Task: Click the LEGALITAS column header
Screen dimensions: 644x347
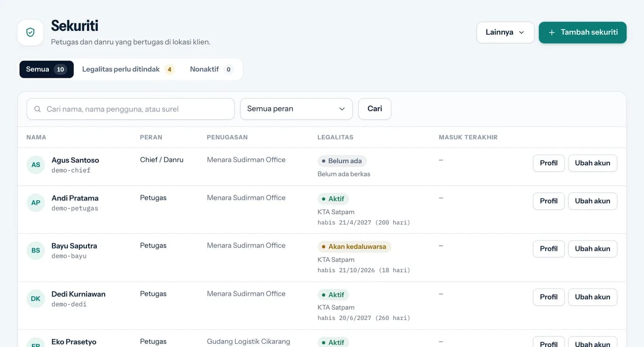Action: point(335,137)
